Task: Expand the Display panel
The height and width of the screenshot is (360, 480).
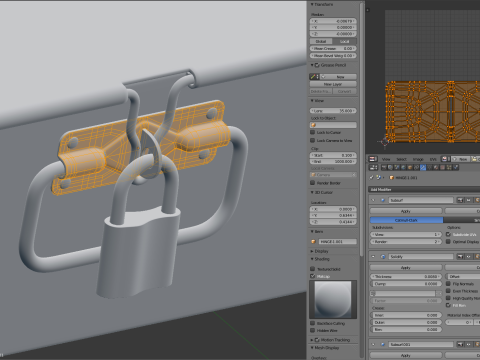Action: pos(312,251)
